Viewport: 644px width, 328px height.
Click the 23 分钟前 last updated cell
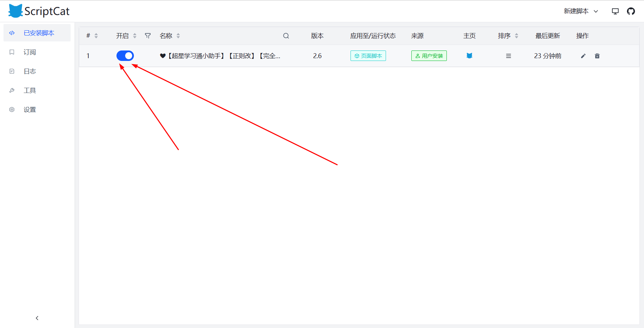point(548,56)
